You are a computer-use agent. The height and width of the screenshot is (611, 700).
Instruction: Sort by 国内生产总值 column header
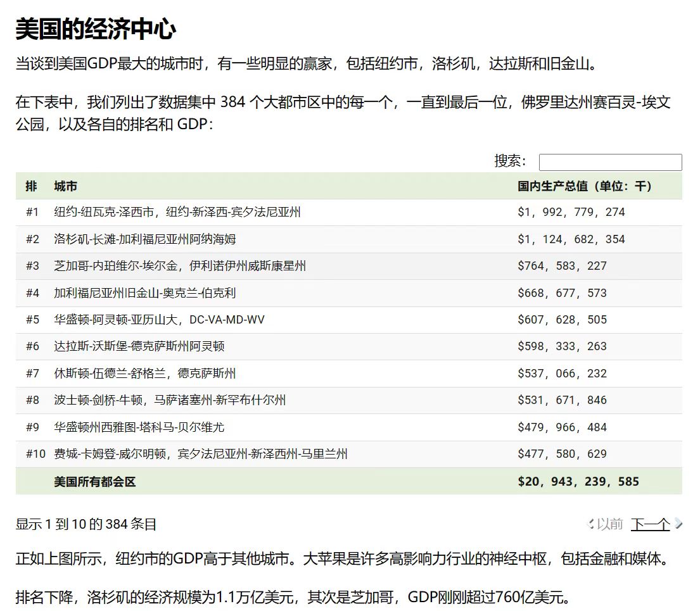coord(584,186)
